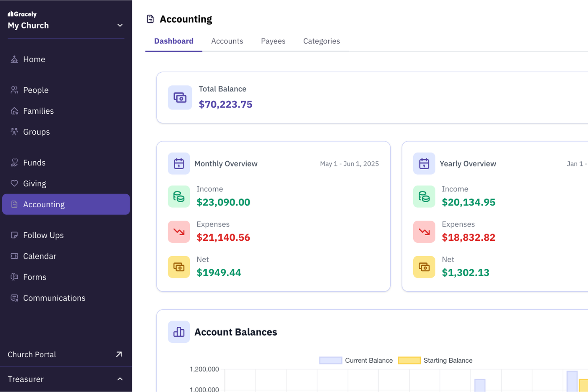
Task: Click the Current Balance legend label
Action: (369, 360)
